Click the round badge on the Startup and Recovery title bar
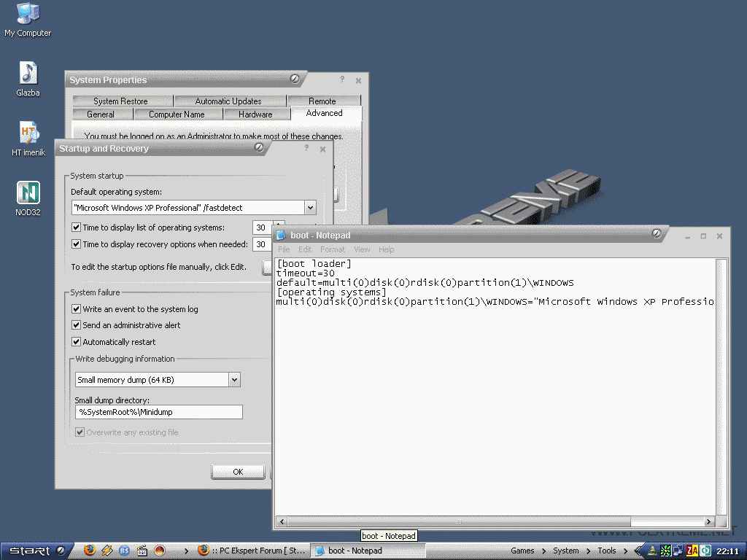The image size is (747, 560). tap(259, 147)
